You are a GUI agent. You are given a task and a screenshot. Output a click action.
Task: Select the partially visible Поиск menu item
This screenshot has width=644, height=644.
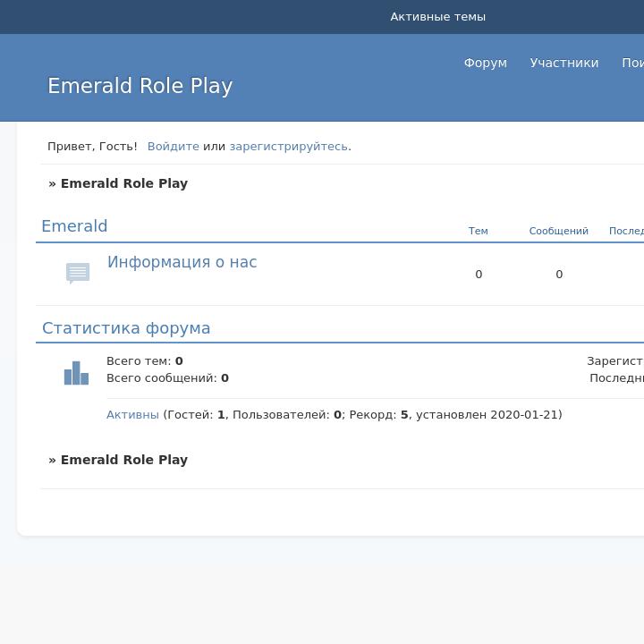point(632,63)
